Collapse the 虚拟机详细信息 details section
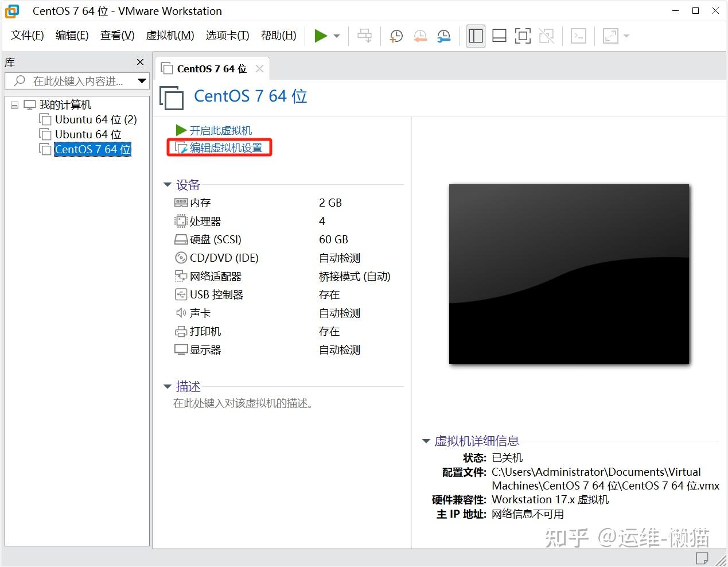This screenshot has width=728, height=567. tap(426, 441)
